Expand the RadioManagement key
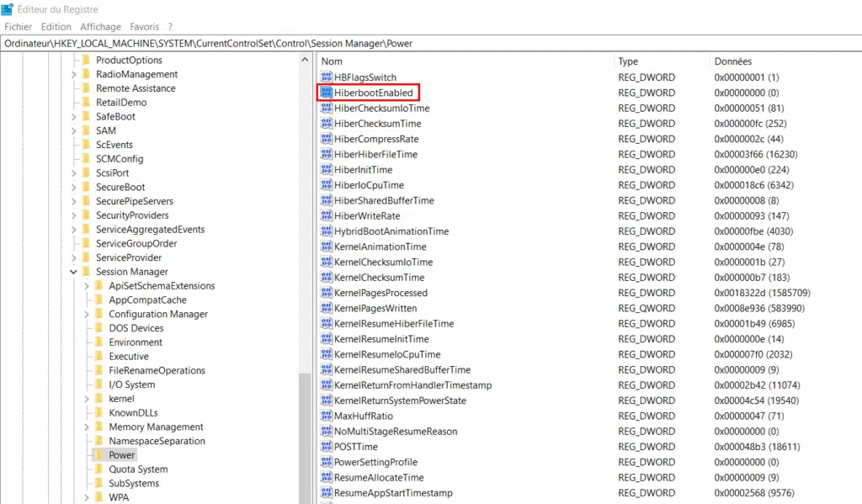This screenshot has width=862, height=504. point(73,74)
